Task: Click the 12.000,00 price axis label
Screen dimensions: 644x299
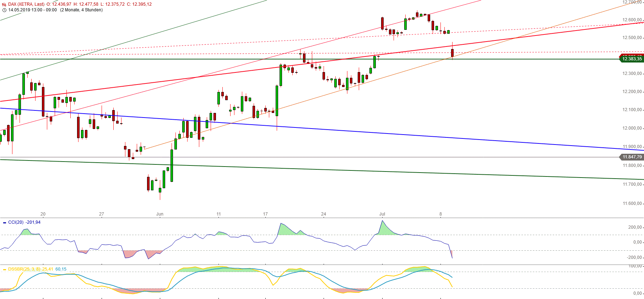Action: (x=632, y=128)
